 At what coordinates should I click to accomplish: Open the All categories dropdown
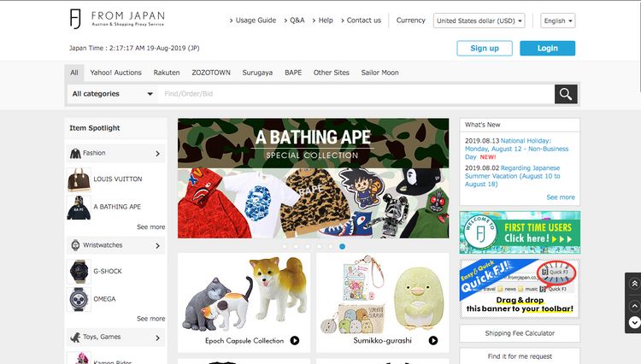tap(113, 94)
